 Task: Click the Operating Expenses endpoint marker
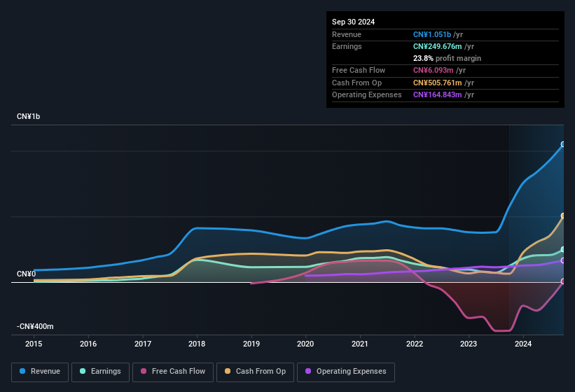[563, 260]
